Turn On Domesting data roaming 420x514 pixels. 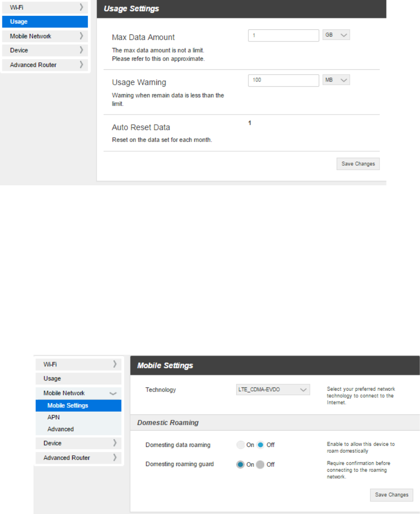[240, 445]
